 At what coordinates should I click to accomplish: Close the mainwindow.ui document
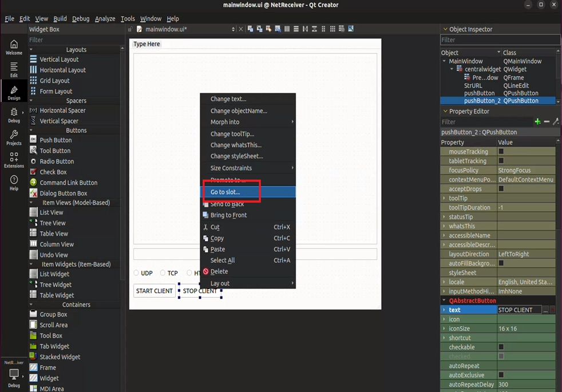click(241, 29)
